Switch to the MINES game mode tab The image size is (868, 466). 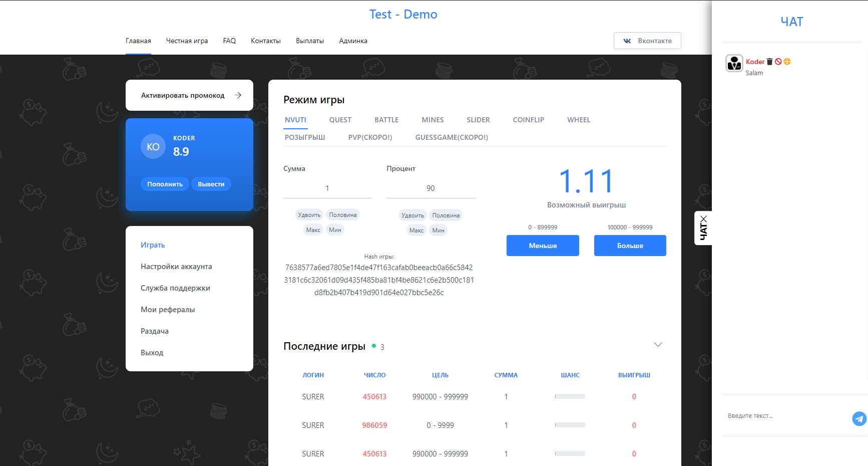point(432,120)
